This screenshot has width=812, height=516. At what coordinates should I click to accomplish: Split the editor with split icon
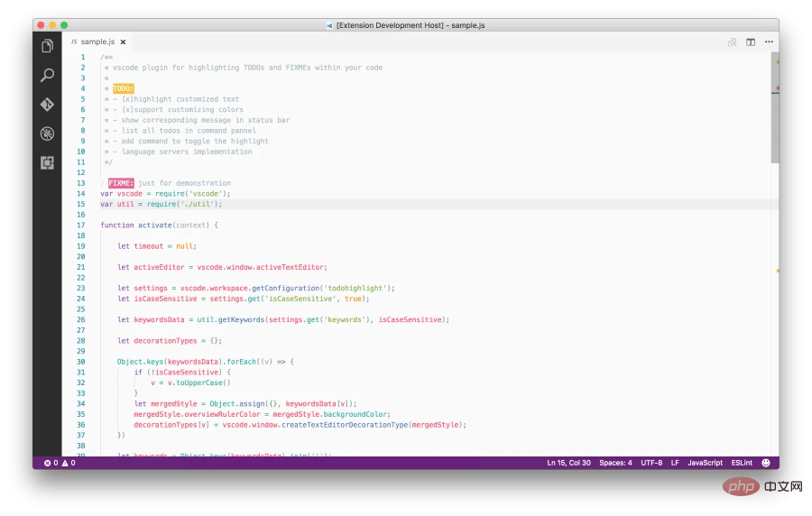751,42
